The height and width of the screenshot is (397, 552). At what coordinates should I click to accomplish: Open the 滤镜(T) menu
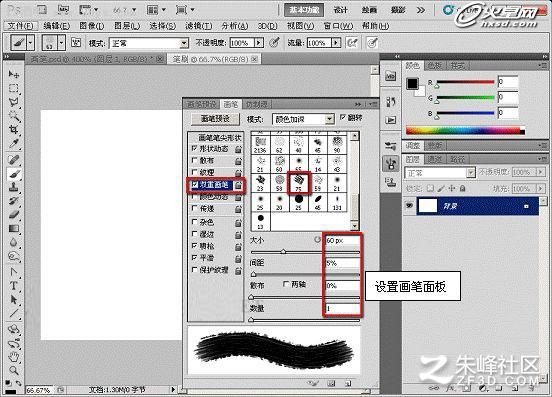[199, 26]
